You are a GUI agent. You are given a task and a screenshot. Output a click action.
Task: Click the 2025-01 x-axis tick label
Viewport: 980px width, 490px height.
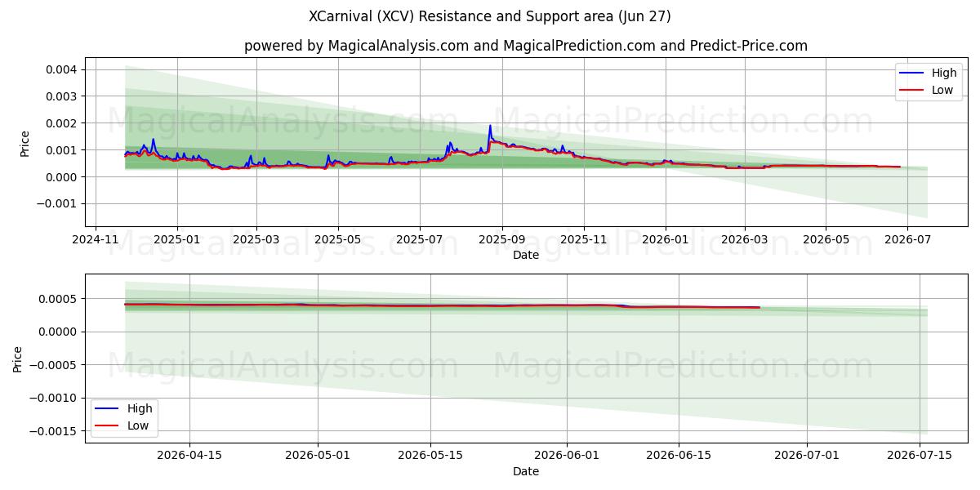[177, 240]
